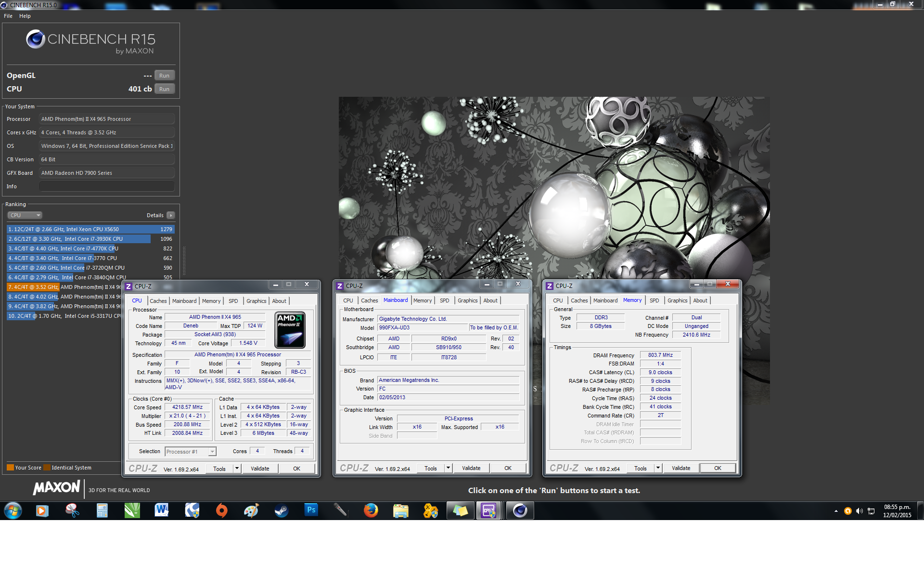This screenshot has width=924, height=574.
Task: Open Snipping Tool from the taskbar
Action: [x=72, y=510]
